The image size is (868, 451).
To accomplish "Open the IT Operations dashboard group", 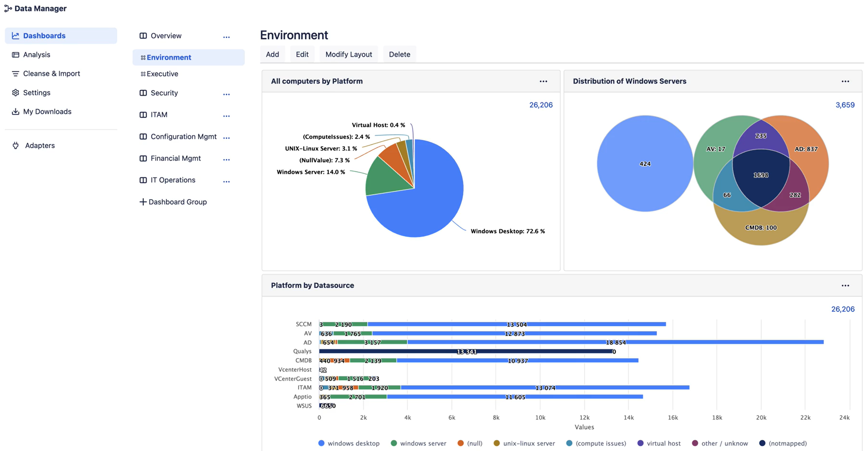I will pos(173,180).
